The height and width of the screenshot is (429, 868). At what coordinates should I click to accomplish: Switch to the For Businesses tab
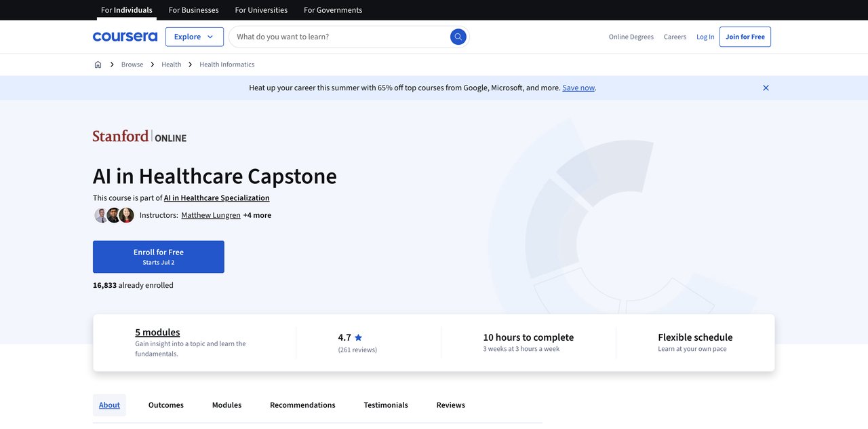(x=194, y=10)
